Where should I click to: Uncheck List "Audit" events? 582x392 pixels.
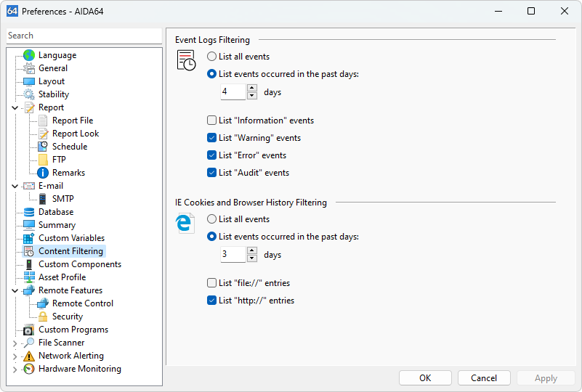pyautogui.click(x=211, y=173)
